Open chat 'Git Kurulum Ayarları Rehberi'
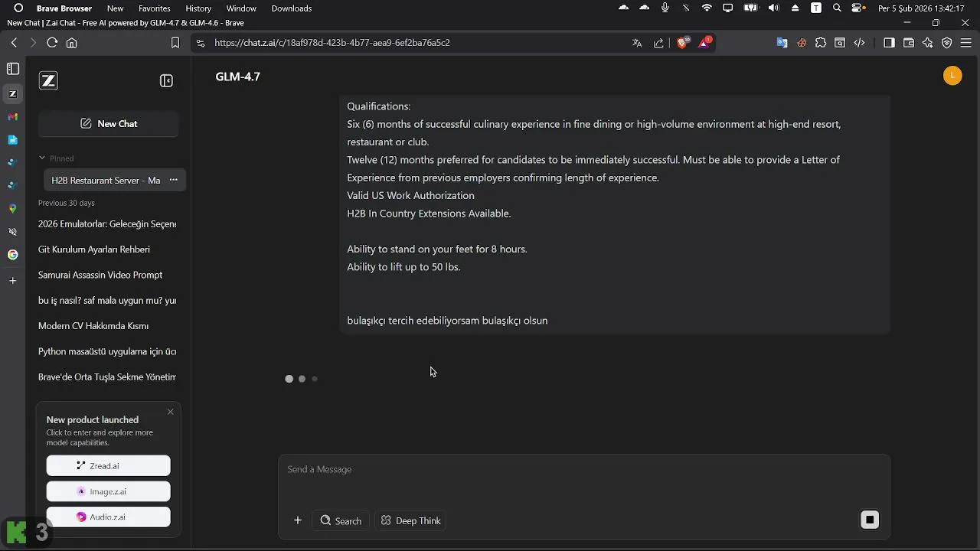Image resolution: width=980 pixels, height=551 pixels. pyautogui.click(x=94, y=249)
